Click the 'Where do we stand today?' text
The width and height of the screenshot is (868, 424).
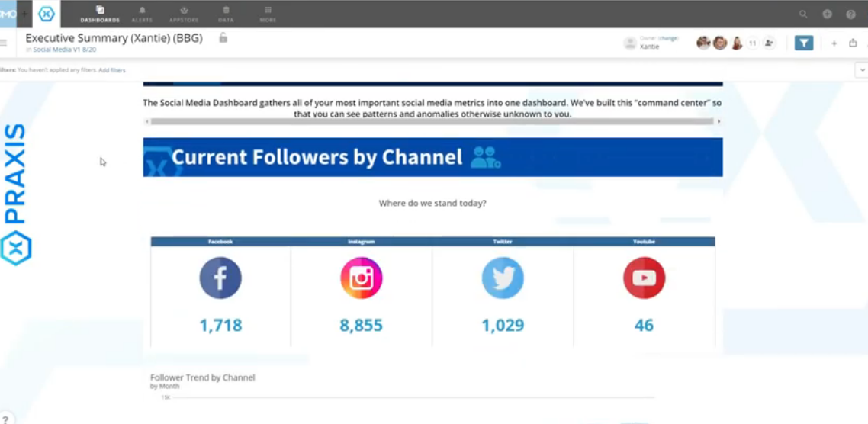coord(432,203)
